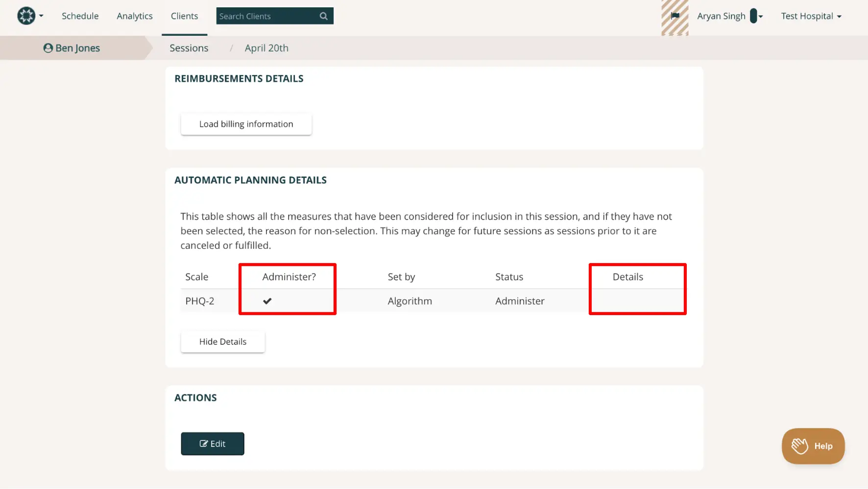Click the Edit button under Actions
The height and width of the screenshot is (489, 868).
(212, 443)
